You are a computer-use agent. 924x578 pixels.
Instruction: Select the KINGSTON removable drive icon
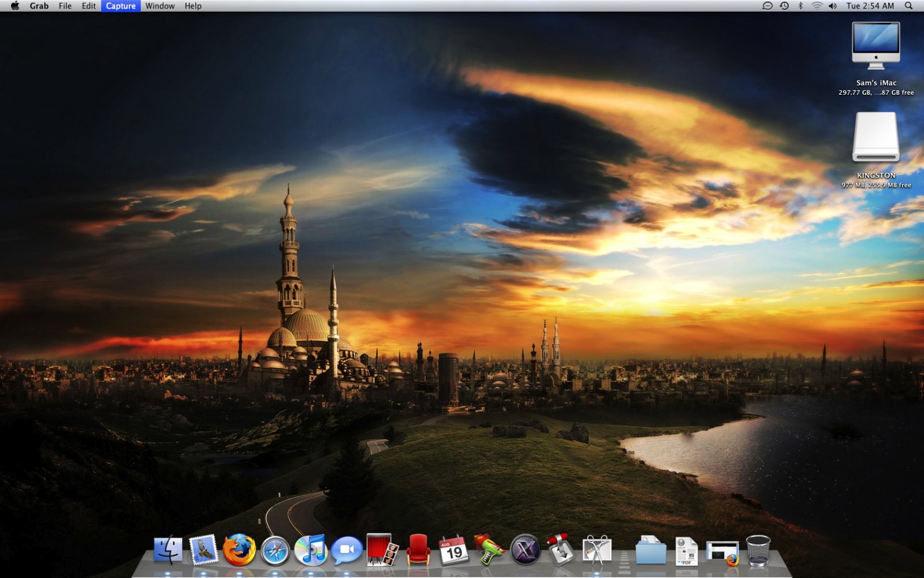pos(876,137)
